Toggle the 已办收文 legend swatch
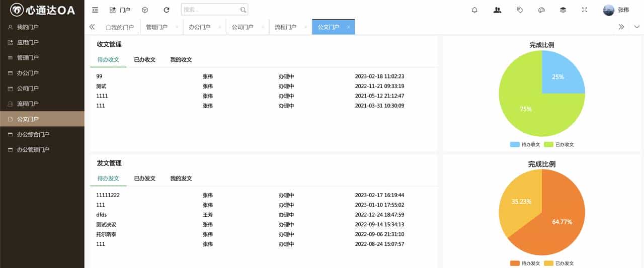 point(548,144)
